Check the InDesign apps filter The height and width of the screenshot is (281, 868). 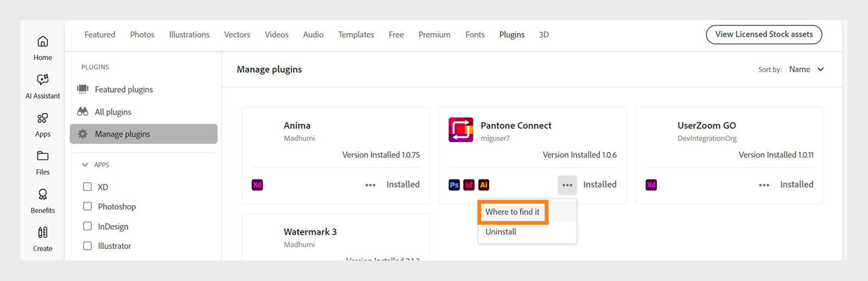87,226
